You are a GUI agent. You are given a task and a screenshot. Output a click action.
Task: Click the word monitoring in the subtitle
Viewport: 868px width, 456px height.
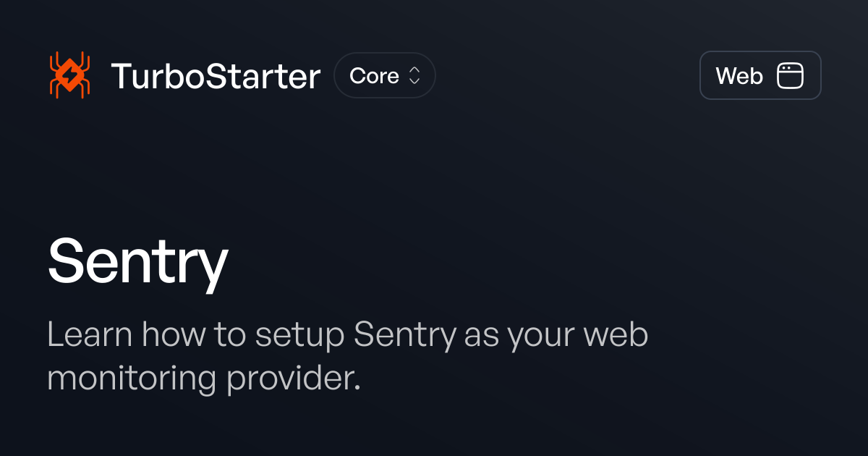(132, 379)
